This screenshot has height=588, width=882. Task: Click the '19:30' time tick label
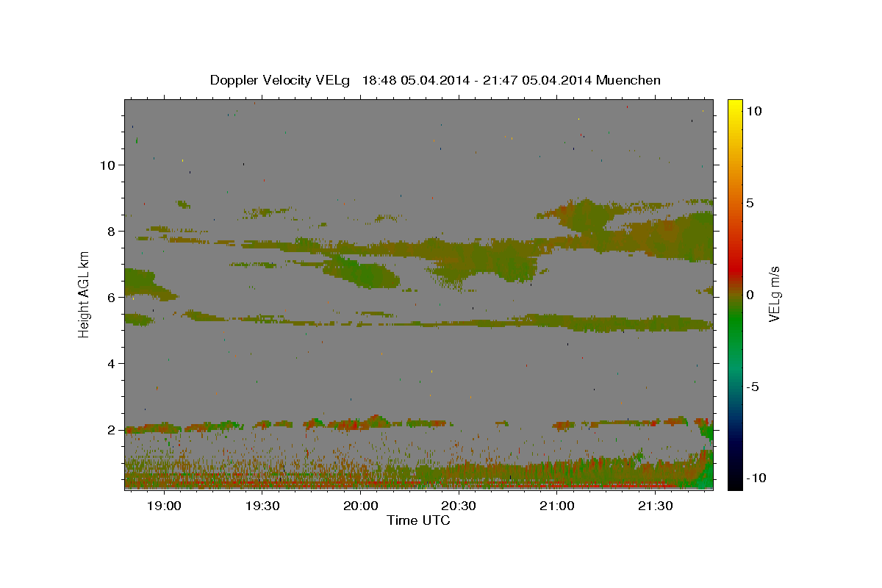[262, 506]
